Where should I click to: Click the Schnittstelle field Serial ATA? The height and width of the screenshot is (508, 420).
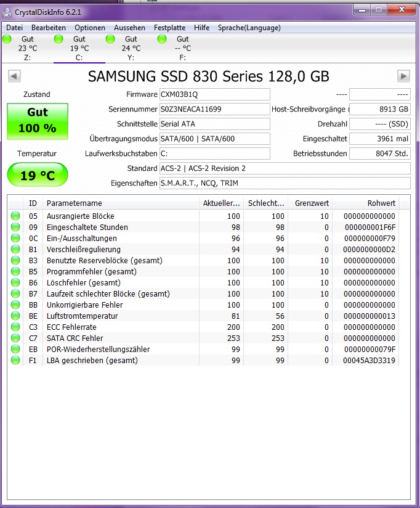214,124
